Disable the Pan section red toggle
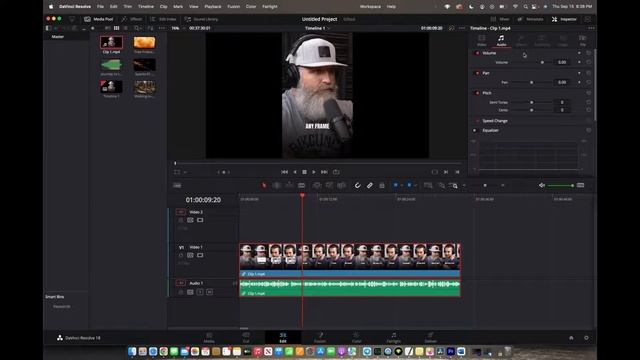640x360 pixels. click(477, 73)
